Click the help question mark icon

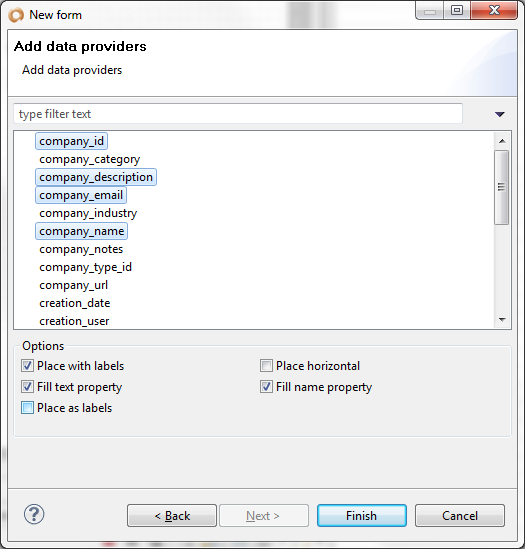[34, 514]
